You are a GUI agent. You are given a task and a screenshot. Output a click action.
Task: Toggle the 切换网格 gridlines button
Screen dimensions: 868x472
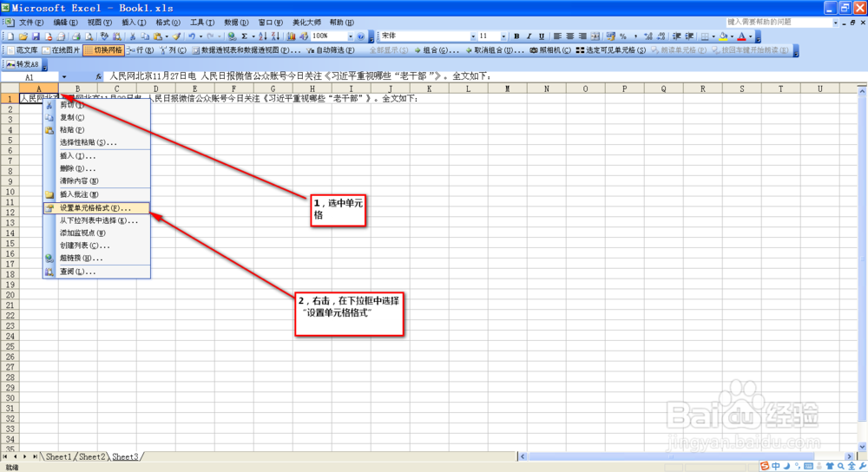coord(103,50)
